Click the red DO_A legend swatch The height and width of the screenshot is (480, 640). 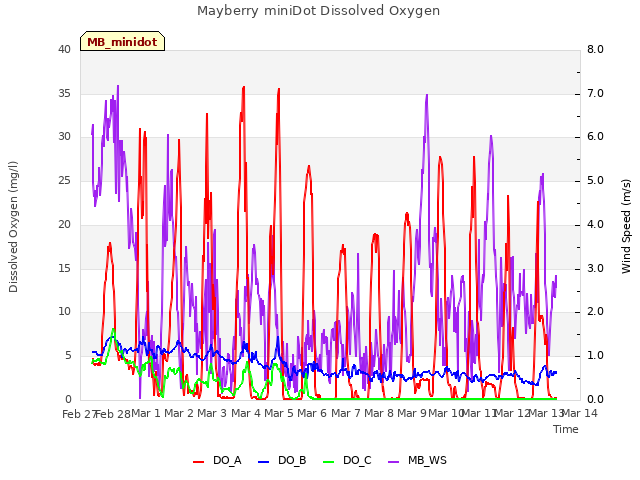[x=198, y=462]
